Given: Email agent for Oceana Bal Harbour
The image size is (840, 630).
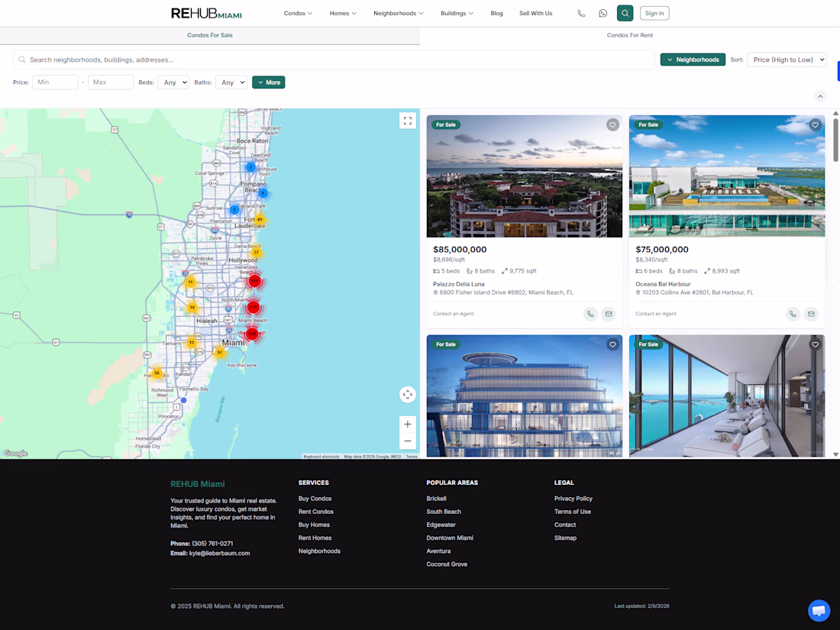Looking at the screenshot, I should tap(811, 314).
